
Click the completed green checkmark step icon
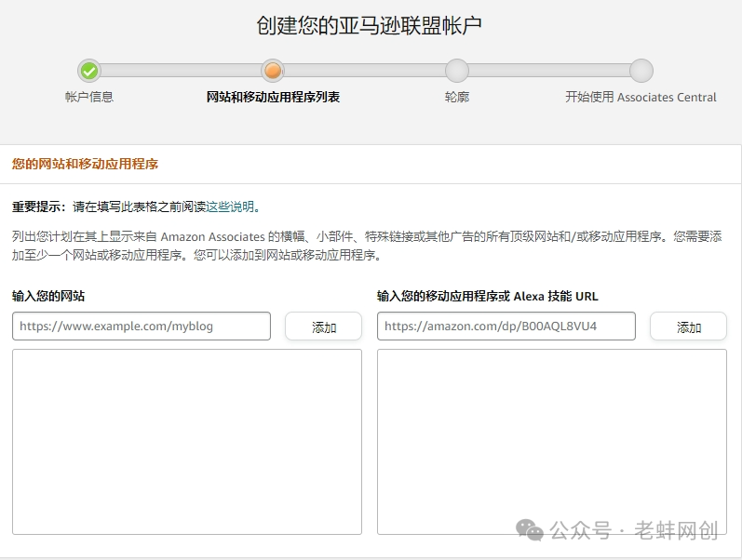point(89,71)
